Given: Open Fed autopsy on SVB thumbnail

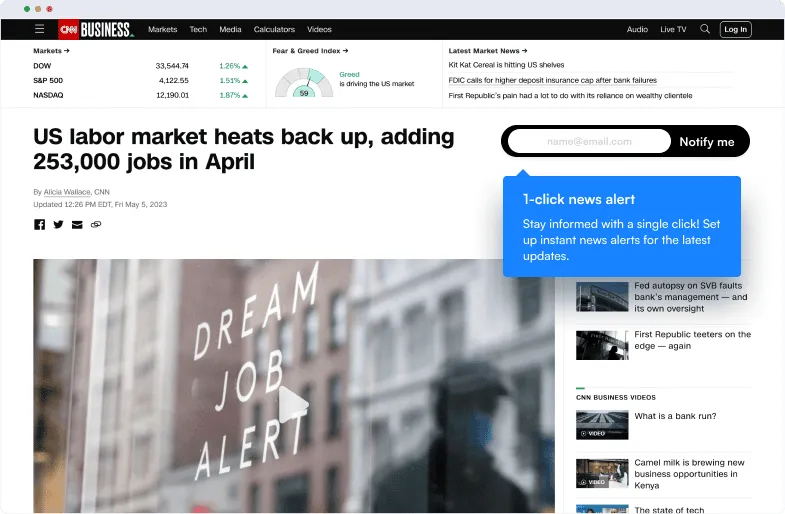Looking at the screenshot, I should (x=602, y=296).
